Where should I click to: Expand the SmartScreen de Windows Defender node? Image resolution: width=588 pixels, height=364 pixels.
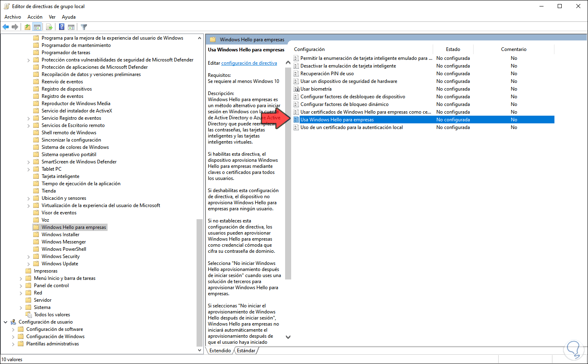point(29,162)
